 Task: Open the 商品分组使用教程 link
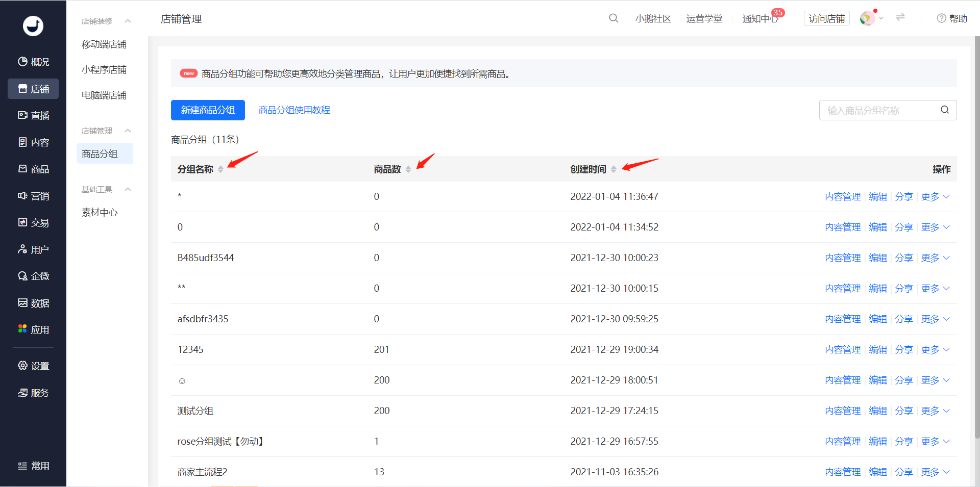(294, 110)
